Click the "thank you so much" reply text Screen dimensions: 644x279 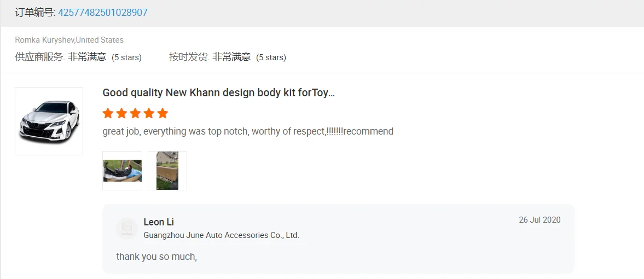click(x=156, y=256)
